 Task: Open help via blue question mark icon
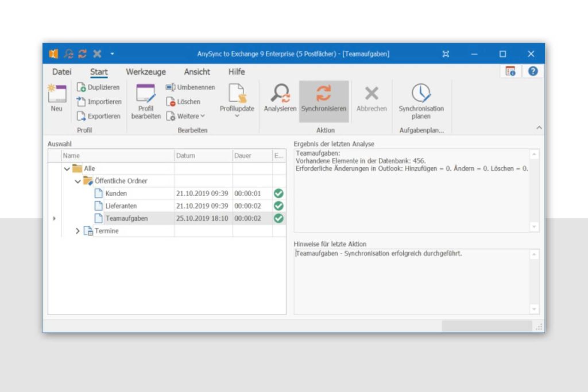pyautogui.click(x=533, y=71)
